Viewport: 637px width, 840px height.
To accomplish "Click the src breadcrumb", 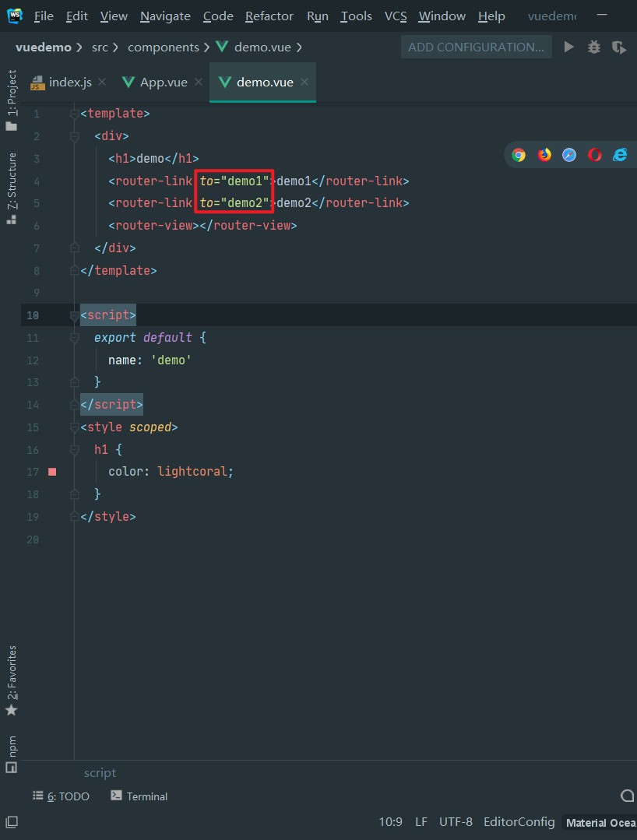I will point(100,47).
